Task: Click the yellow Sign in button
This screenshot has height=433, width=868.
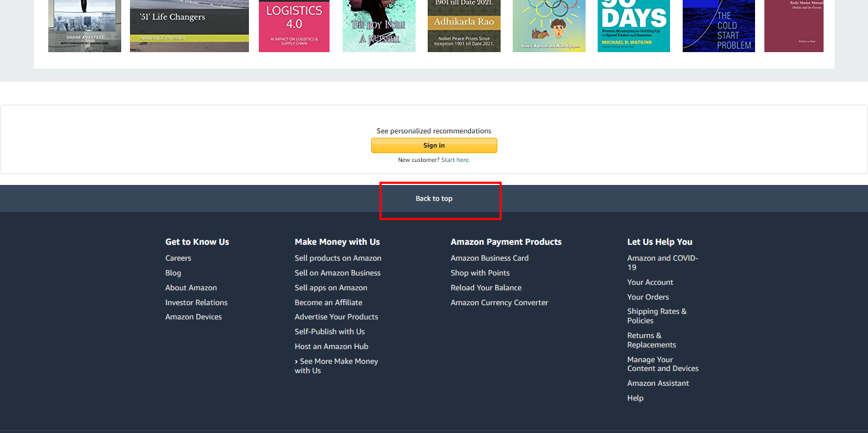Action: click(434, 145)
